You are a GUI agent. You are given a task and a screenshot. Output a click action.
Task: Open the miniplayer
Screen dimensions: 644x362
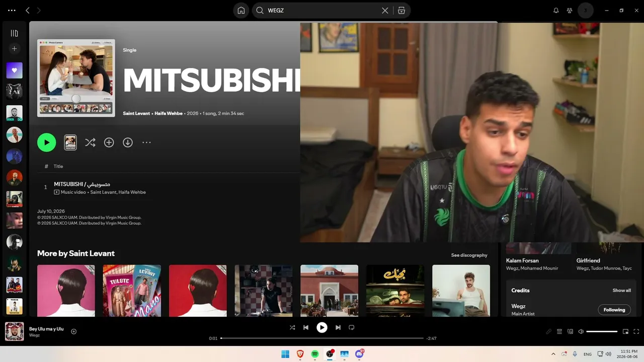626,331
